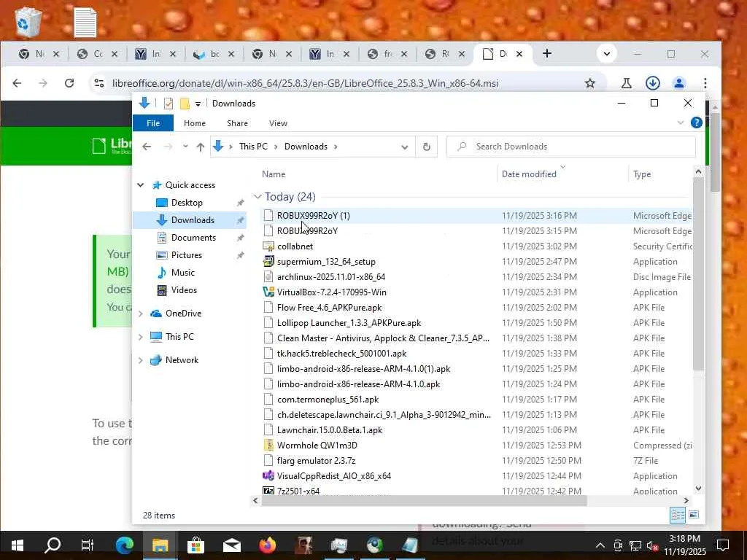
Task: Open the View ribbon tab
Action: [x=278, y=122]
